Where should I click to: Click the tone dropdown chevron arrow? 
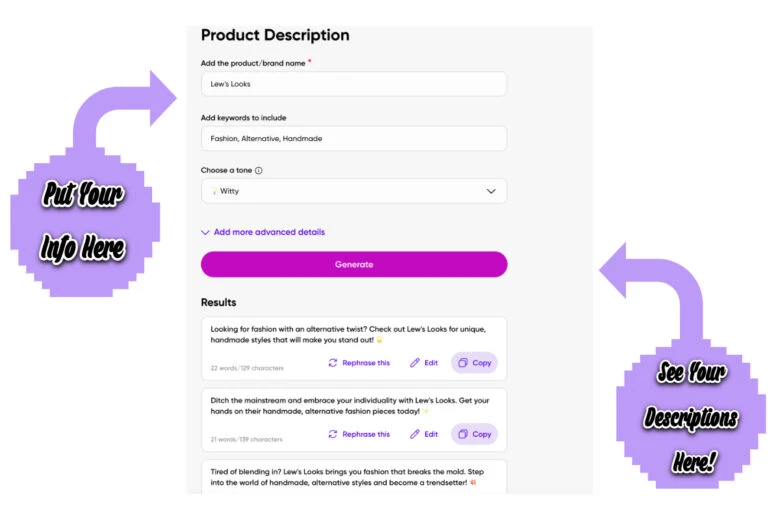tap(490, 191)
